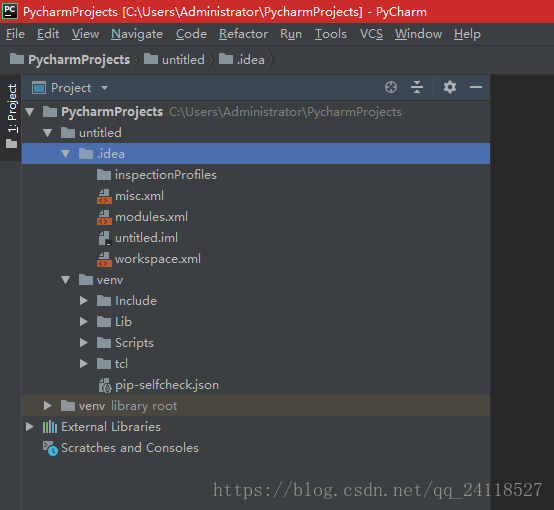Click the inspectionProfiles folder icon

[x=104, y=175]
